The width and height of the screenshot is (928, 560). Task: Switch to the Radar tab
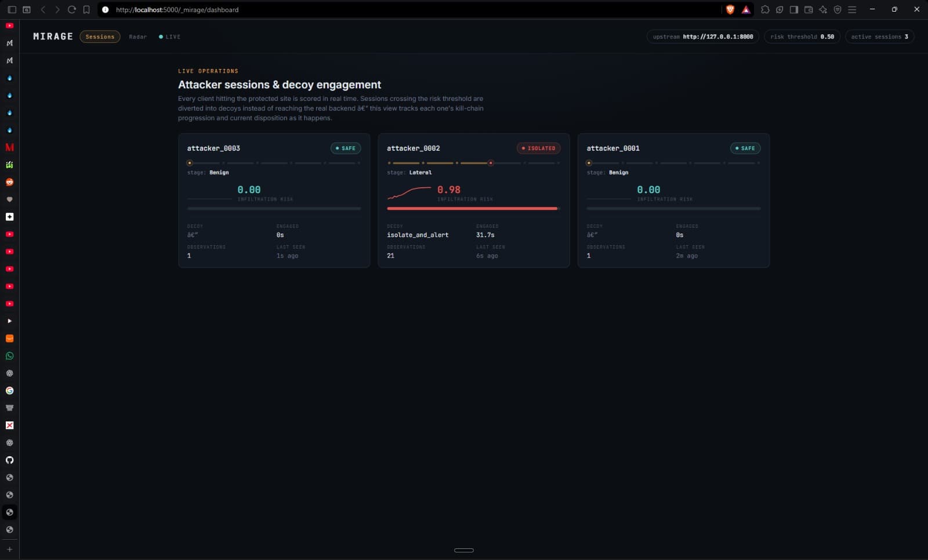(x=137, y=37)
